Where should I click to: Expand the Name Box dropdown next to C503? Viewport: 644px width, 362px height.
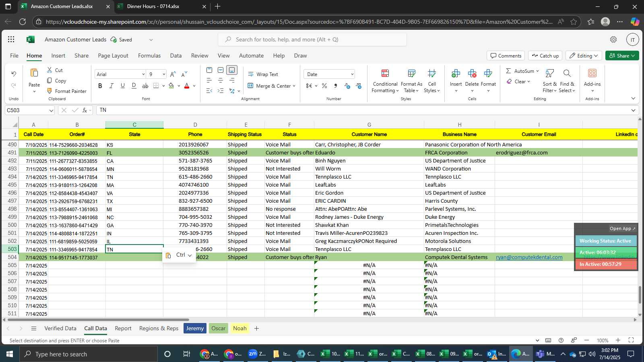pos(51,110)
